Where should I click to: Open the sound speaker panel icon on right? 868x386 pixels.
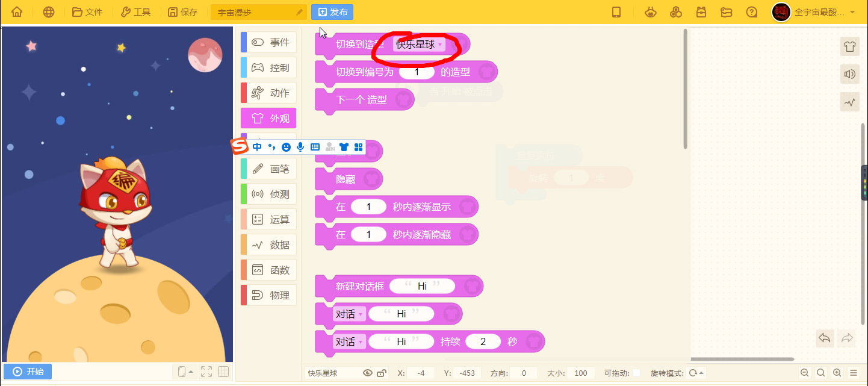click(x=849, y=74)
